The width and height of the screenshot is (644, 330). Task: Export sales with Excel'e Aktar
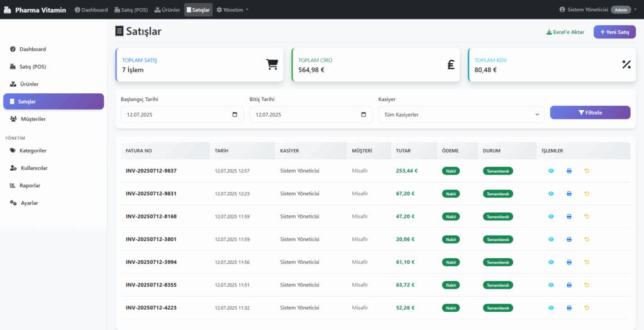click(x=565, y=32)
